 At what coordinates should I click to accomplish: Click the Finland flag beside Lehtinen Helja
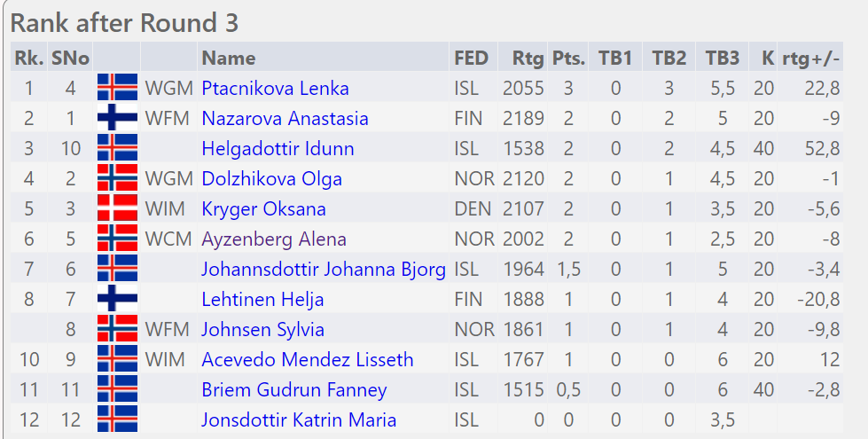117,299
